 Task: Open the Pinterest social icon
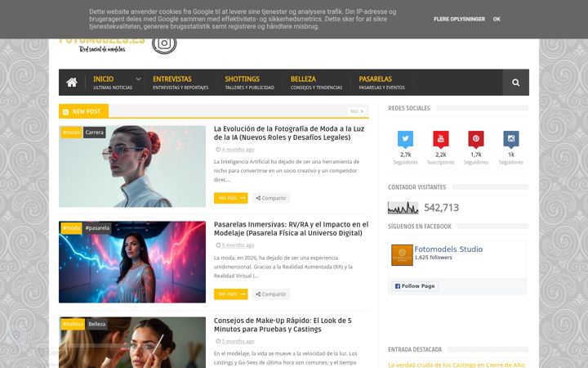point(476,138)
